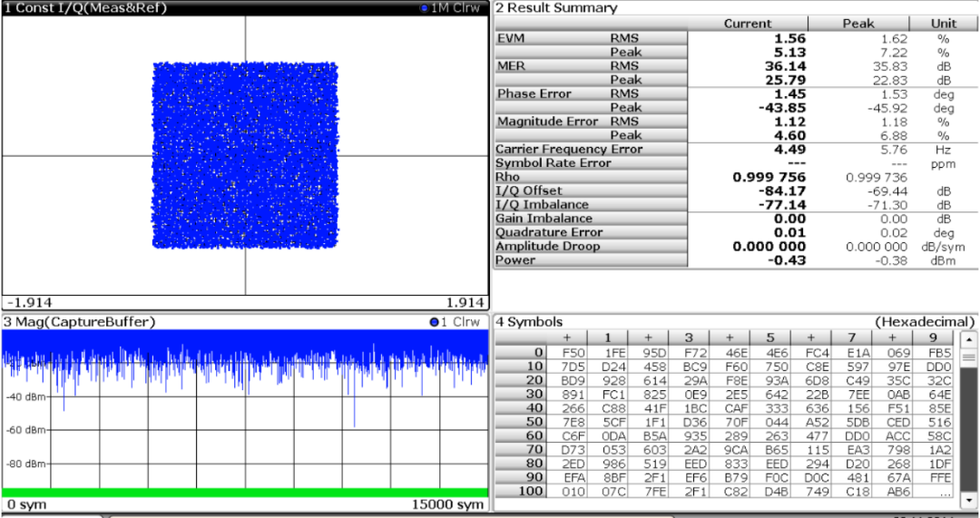Click the symbols table scroll down arrow
Image resolution: width=980 pixels, height=518 pixels.
pos(968,500)
